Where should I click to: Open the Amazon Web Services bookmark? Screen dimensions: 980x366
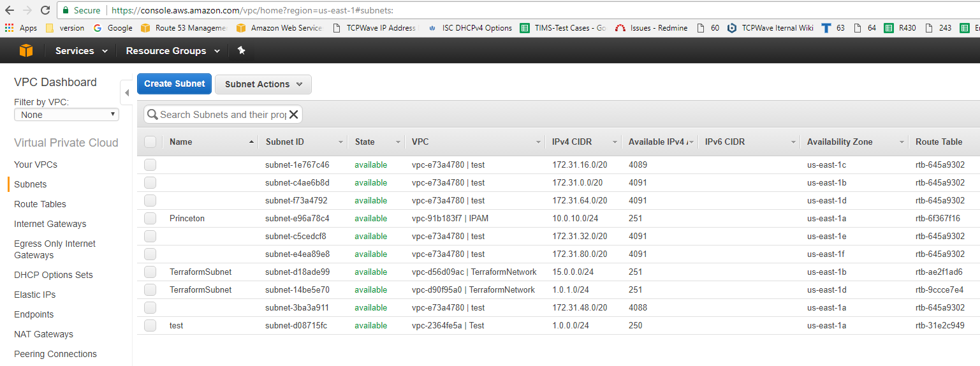(280, 28)
